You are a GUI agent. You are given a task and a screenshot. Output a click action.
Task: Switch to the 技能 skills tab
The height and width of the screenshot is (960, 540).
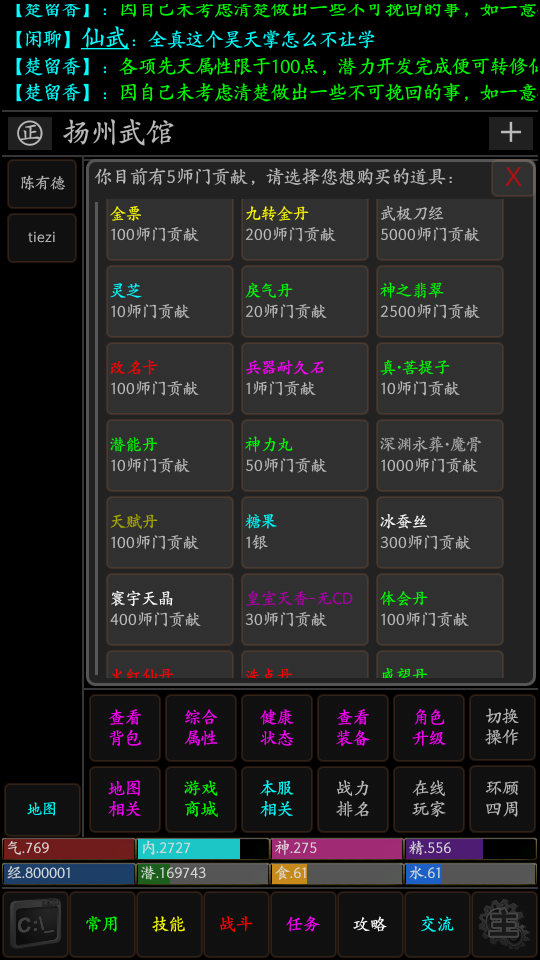169,923
